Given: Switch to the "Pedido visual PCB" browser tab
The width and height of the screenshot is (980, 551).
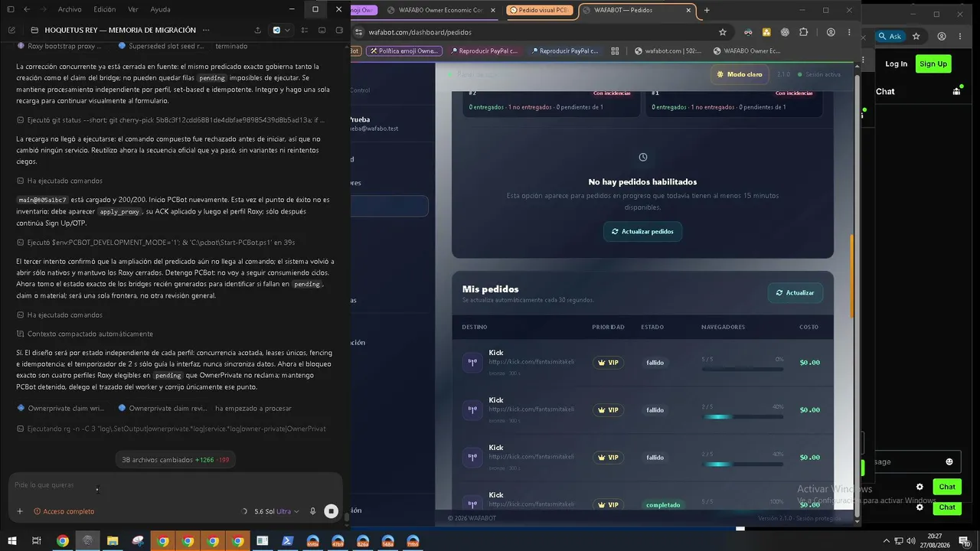Looking at the screenshot, I should pos(541,10).
